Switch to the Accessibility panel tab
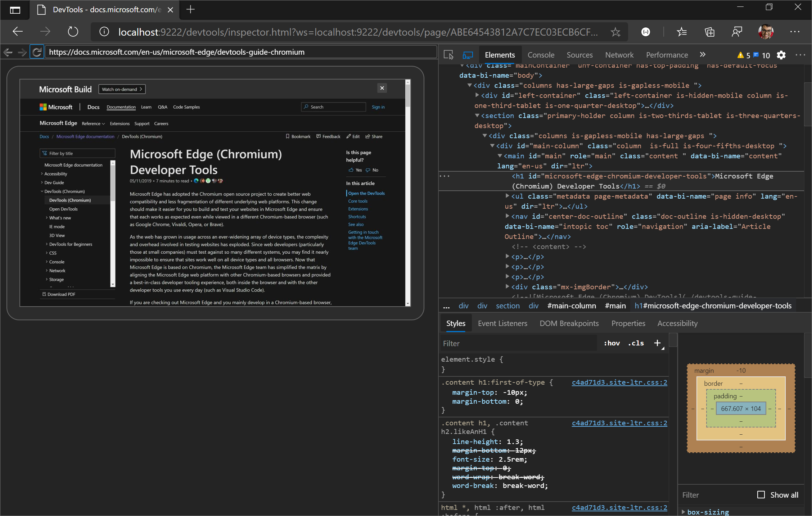Screen dimensions: 812x516 click(x=678, y=323)
